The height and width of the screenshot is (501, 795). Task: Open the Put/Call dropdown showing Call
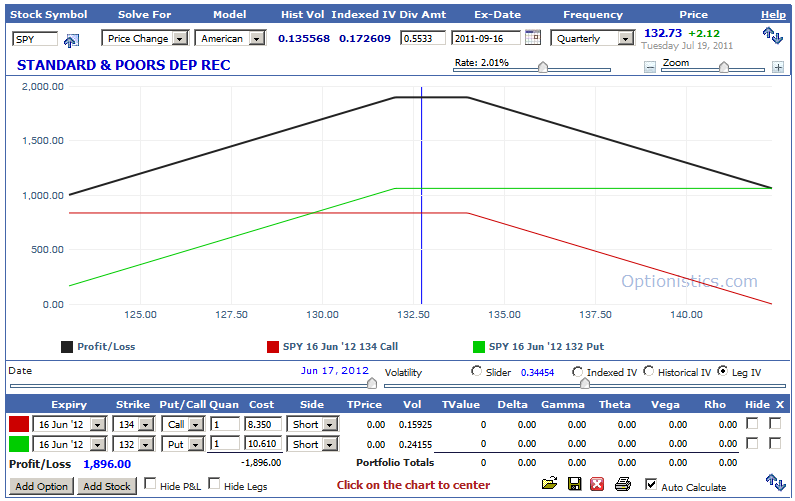183,424
